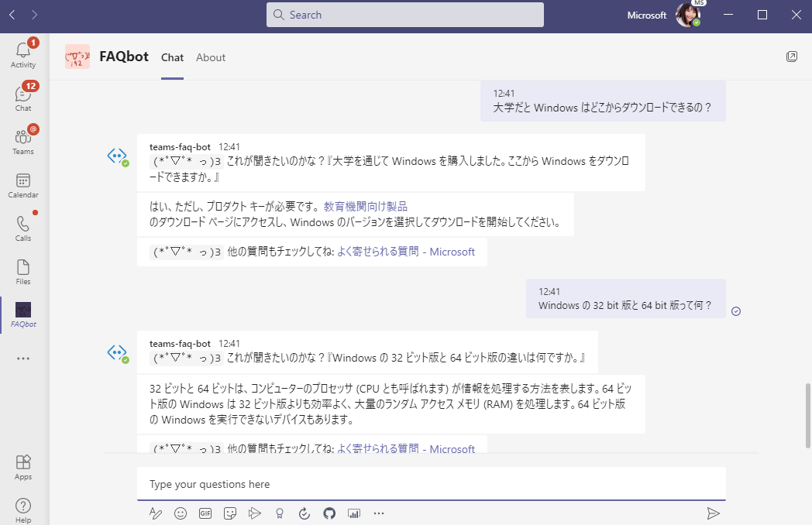Click the Microsoft organization label
812x525 pixels.
click(647, 15)
